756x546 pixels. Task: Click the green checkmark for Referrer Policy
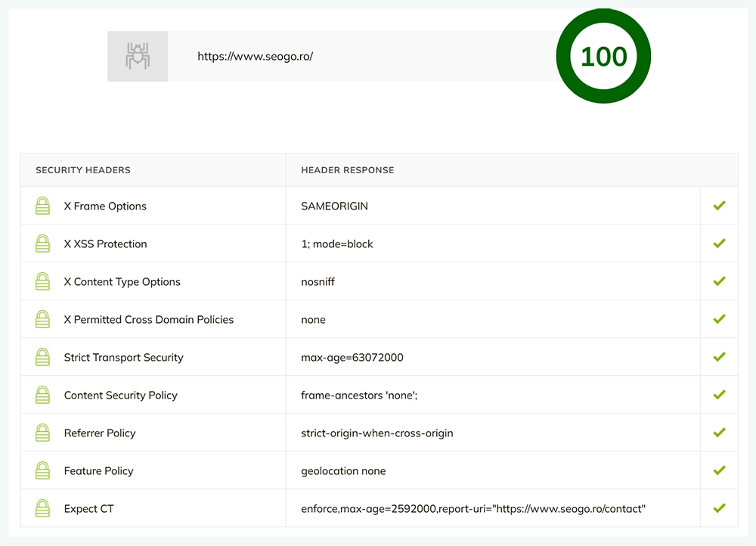[x=719, y=433]
